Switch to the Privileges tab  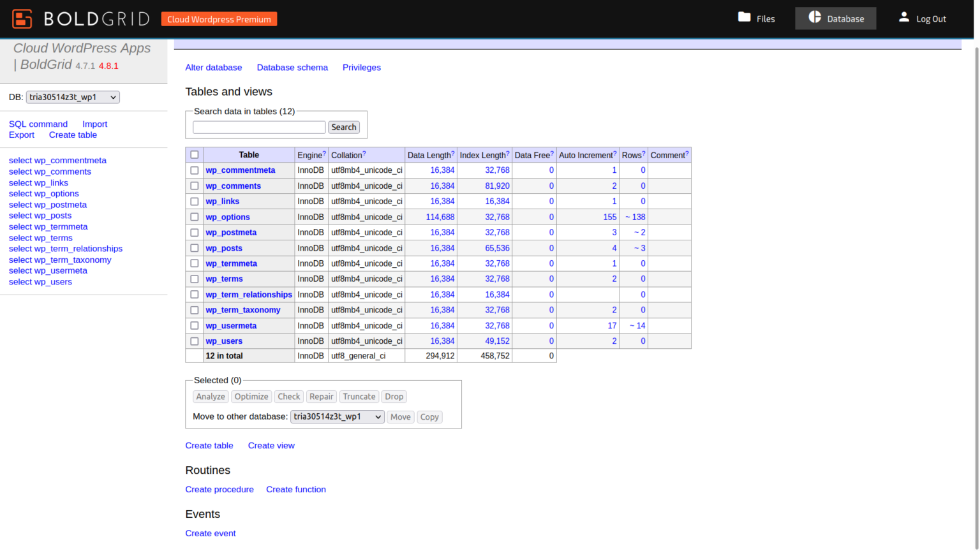pos(361,67)
